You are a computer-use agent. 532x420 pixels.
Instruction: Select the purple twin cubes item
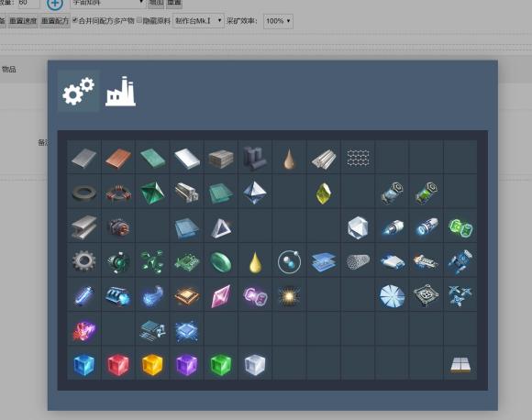[255, 296]
